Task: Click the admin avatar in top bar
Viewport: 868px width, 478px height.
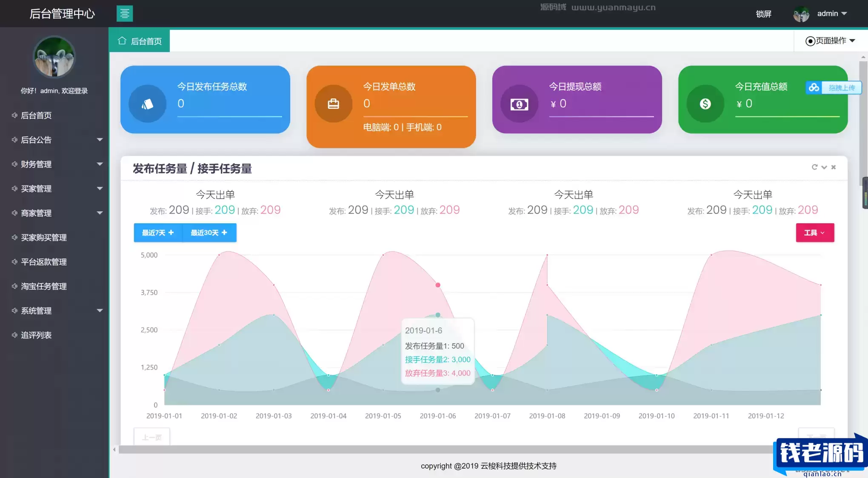Action: coord(801,14)
